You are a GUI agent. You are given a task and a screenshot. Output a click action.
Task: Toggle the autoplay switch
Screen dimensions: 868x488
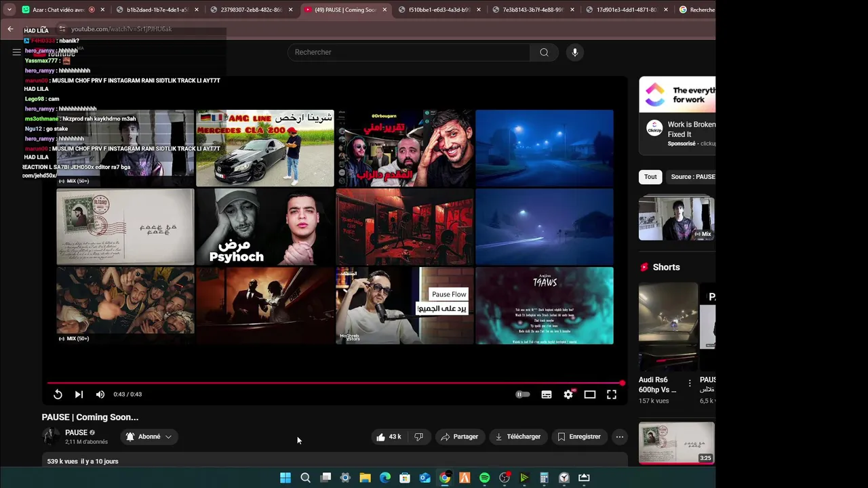522,394
